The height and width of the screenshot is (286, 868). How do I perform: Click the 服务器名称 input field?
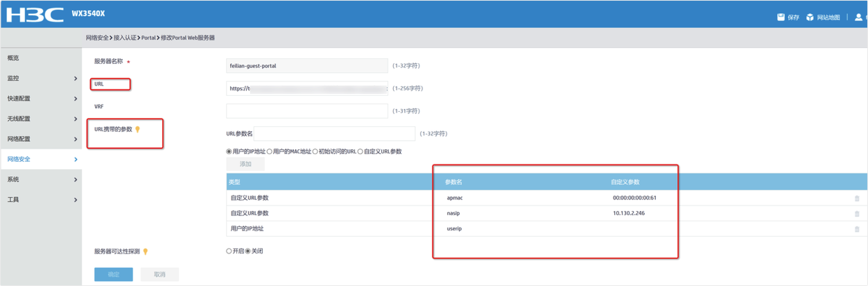tap(307, 66)
